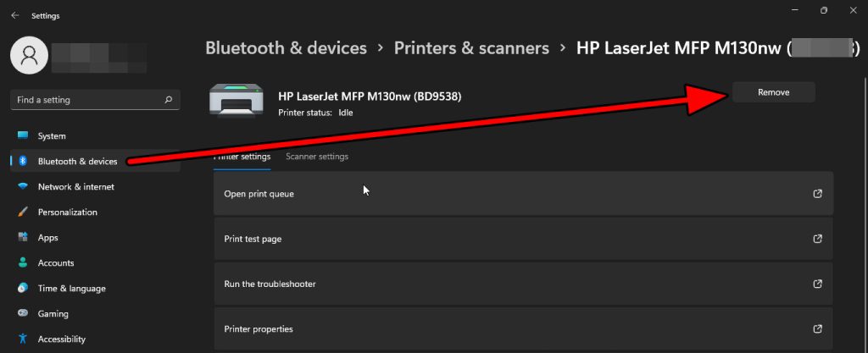Click the printer name HP LaserJet MFP M130nw (BD9538)
Screen dimensions: 868x353
[370, 97]
